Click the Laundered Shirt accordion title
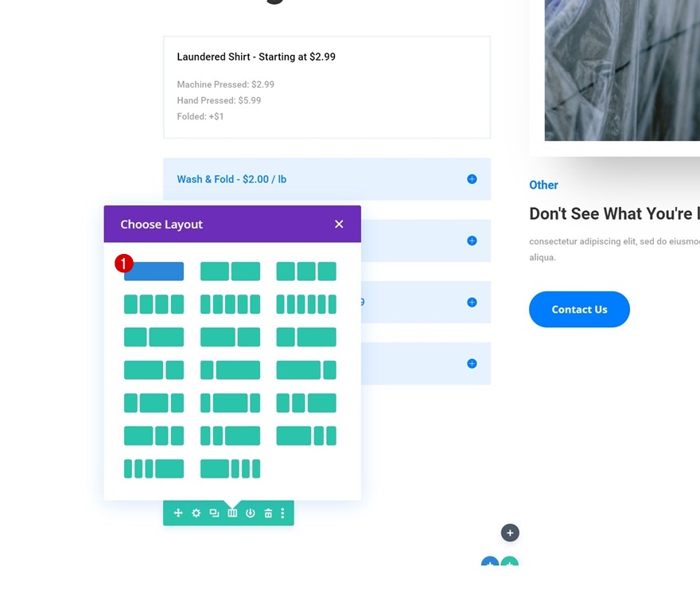Image resolution: width=700 pixels, height=609 pixels. click(x=256, y=57)
